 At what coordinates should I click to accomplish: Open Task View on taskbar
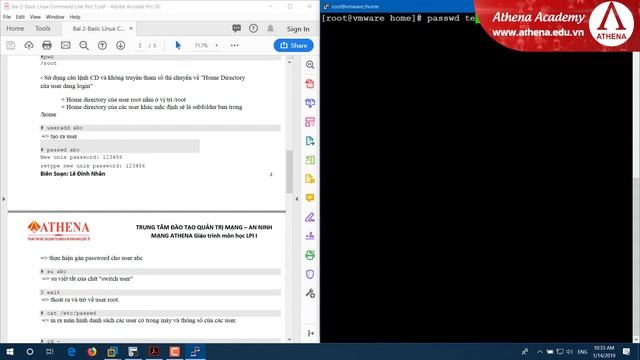[50, 351]
